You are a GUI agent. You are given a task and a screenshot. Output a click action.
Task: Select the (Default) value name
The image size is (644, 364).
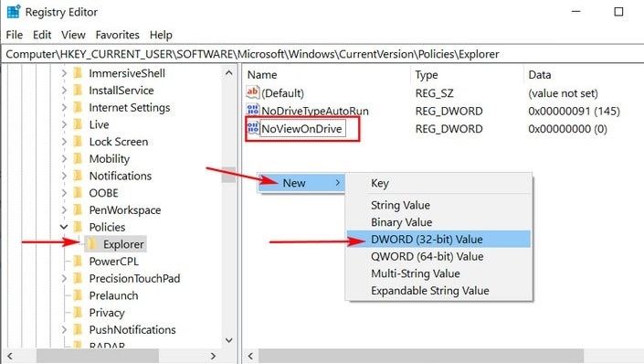click(x=282, y=93)
